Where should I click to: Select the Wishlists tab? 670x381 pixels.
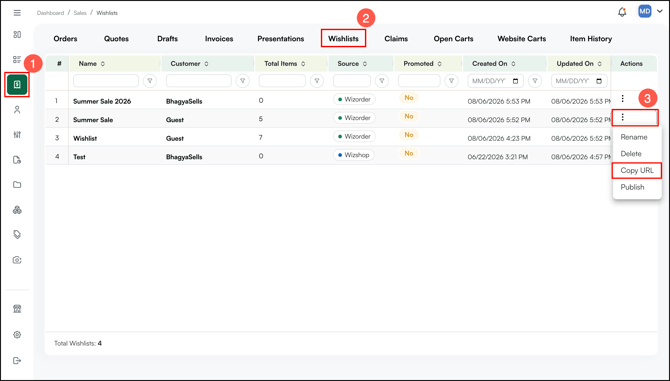344,38
